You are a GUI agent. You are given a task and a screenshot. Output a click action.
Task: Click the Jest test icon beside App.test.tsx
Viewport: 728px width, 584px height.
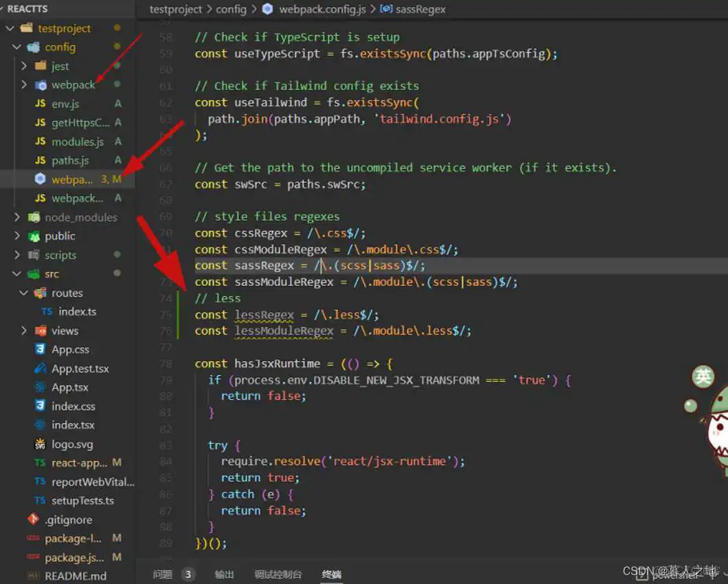click(x=41, y=368)
